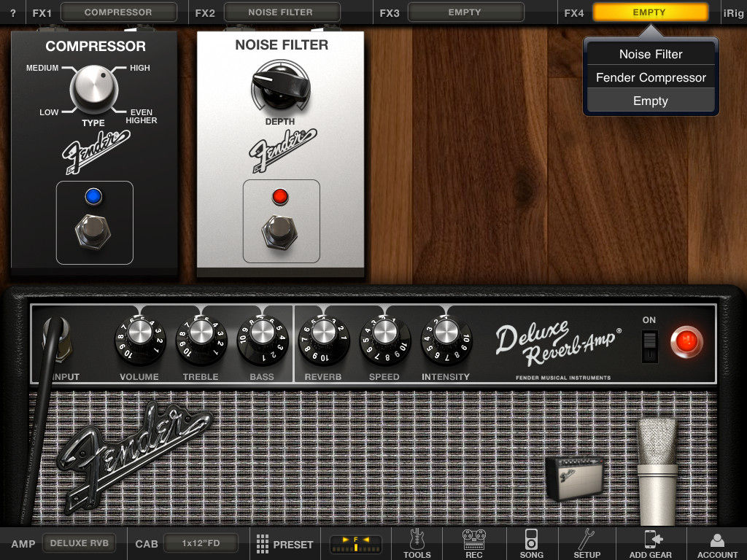This screenshot has width=747, height=560.
Task: Click the iRig label in the top bar
Action: (734, 13)
